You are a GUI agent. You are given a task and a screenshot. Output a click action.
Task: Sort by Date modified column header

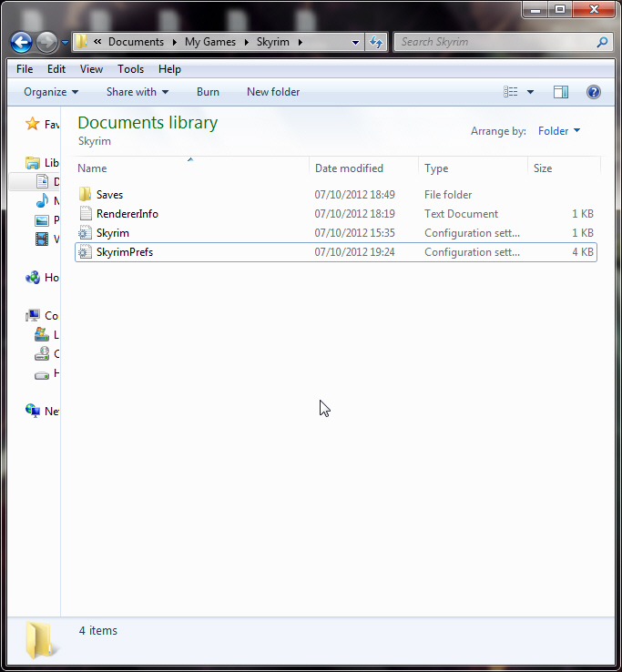click(x=349, y=168)
